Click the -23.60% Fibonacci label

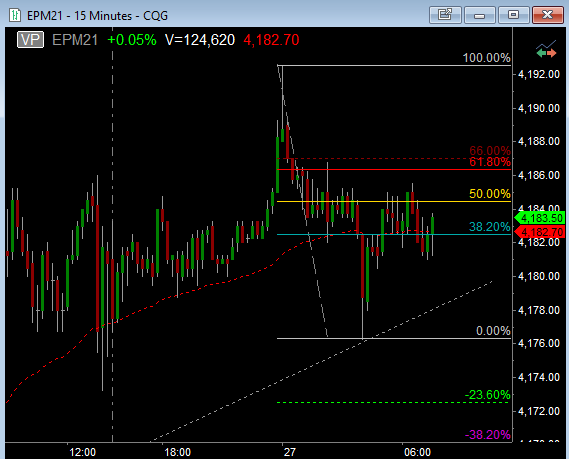point(488,394)
